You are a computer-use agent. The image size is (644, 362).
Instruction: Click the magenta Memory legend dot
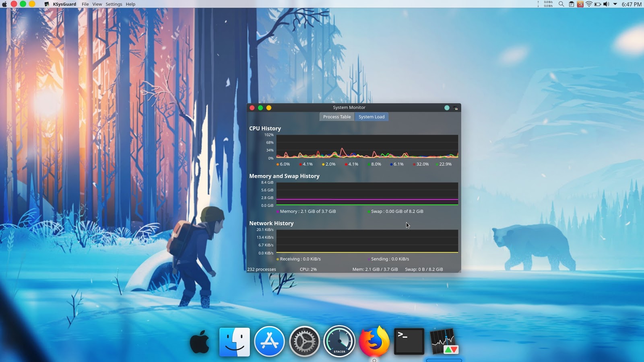pyautogui.click(x=278, y=212)
